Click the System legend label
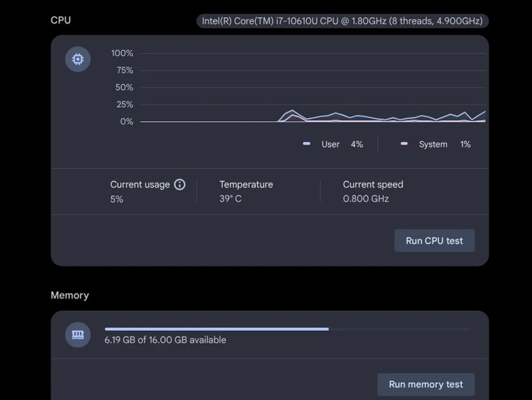This screenshot has height=400, width=532. click(433, 144)
